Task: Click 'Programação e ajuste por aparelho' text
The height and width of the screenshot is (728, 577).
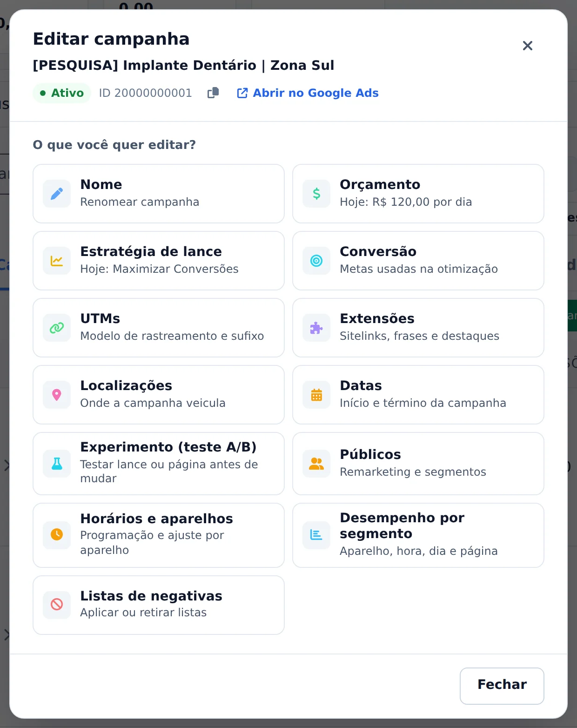Action: [x=152, y=542]
